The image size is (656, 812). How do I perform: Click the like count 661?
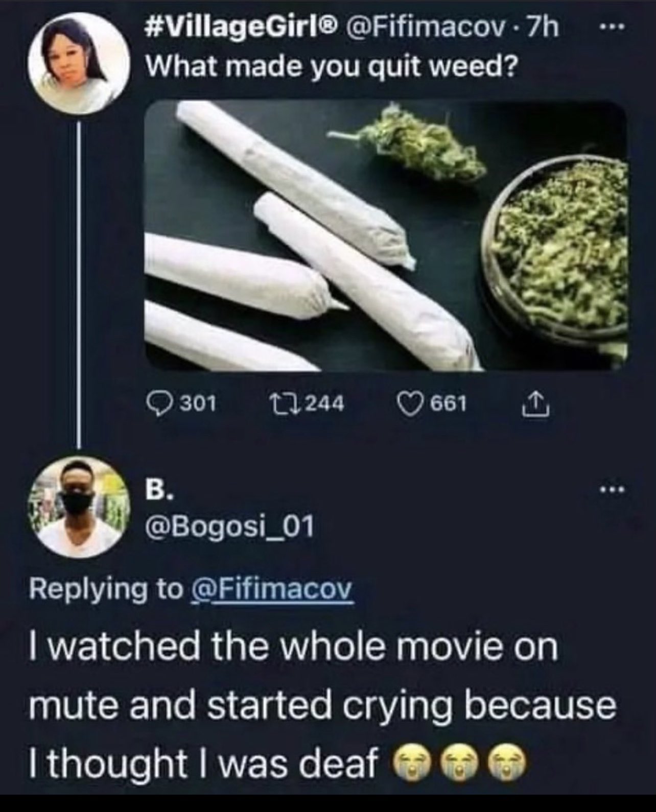tap(449, 404)
